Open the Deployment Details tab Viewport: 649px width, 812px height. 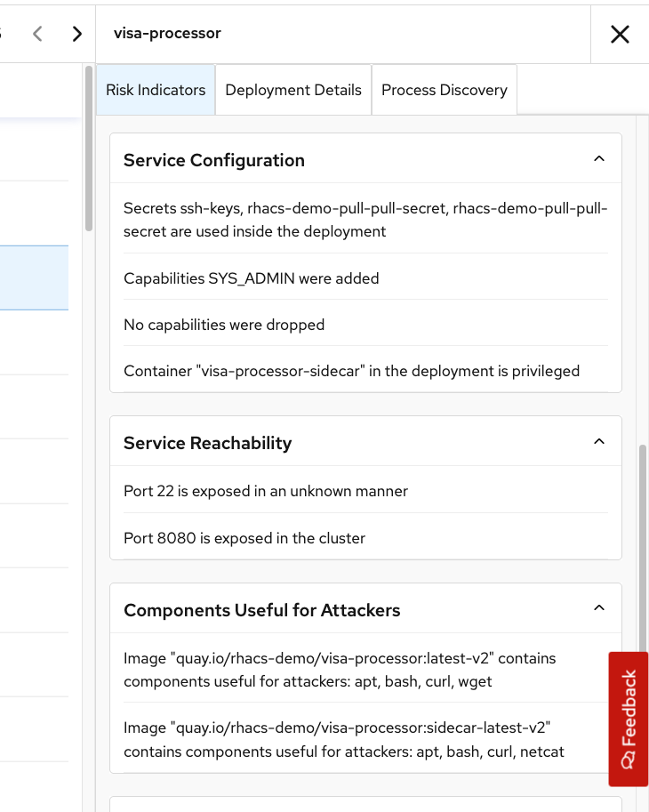(x=293, y=90)
